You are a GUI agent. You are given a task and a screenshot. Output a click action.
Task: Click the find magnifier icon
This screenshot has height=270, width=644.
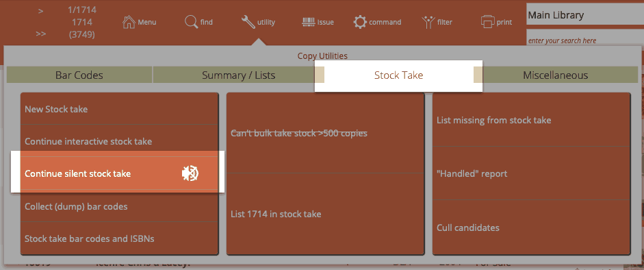coord(191,22)
